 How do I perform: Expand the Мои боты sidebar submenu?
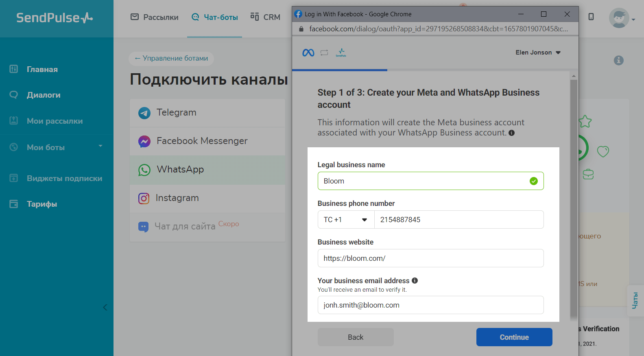100,146
